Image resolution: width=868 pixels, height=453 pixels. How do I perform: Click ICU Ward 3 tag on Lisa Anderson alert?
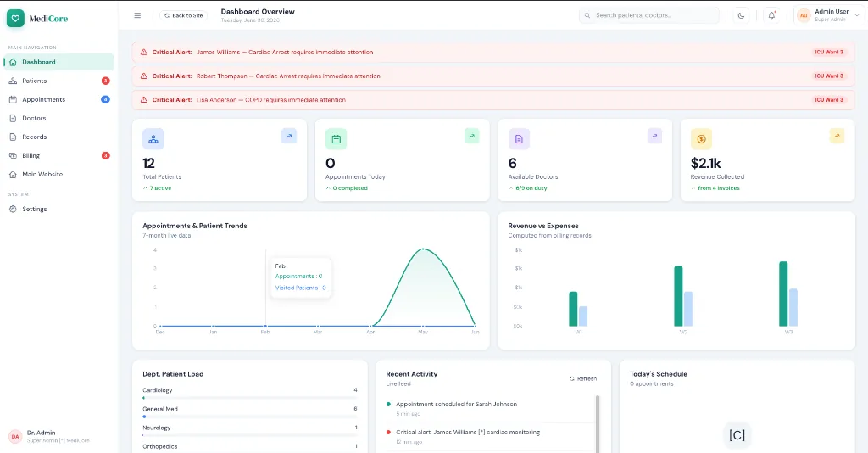[x=829, y=100]
